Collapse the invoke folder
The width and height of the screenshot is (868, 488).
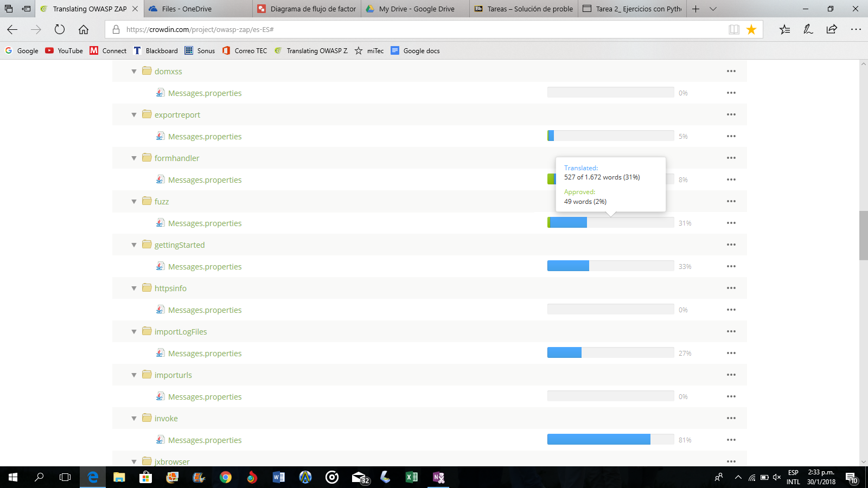point(134,419)
